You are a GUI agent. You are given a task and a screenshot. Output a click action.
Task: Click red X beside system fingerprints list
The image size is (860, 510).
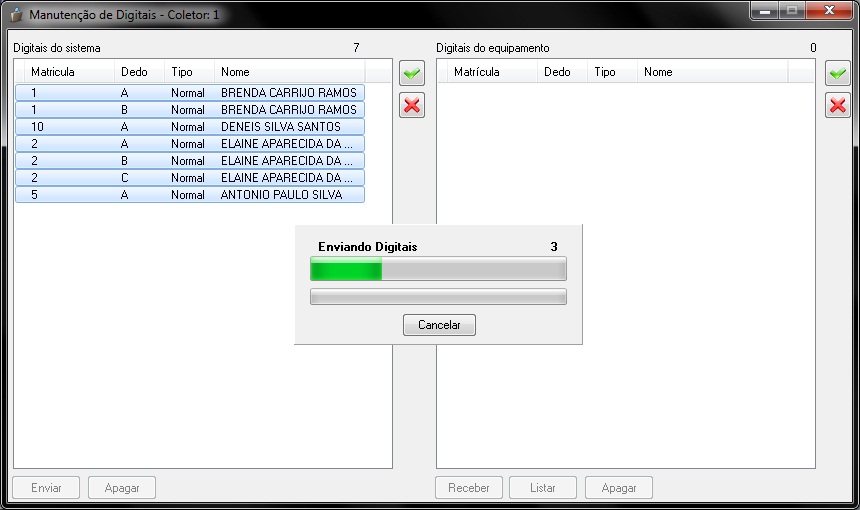(411, 105)
